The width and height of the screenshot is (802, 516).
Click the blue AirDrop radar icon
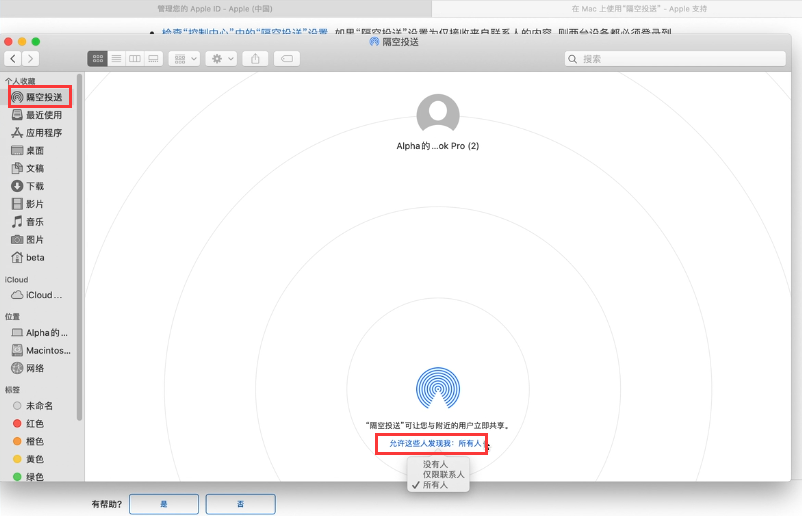(438, 388)
